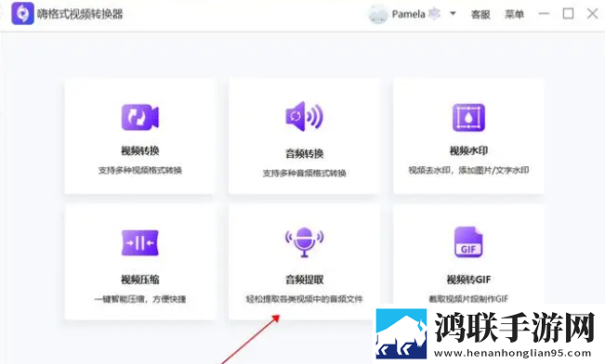The image size is (605, 364).
Task: Click the VIP badge beside Pamela
Action: click(434, 14)
